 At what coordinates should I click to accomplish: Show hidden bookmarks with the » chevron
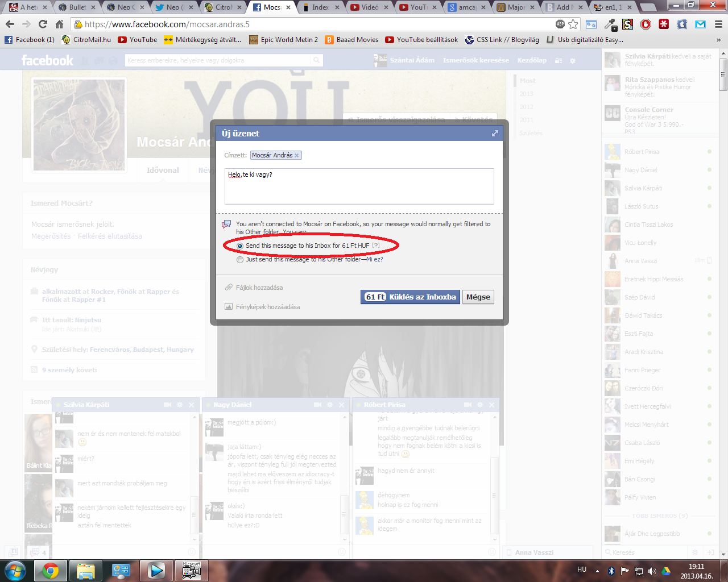coord(719,40)
